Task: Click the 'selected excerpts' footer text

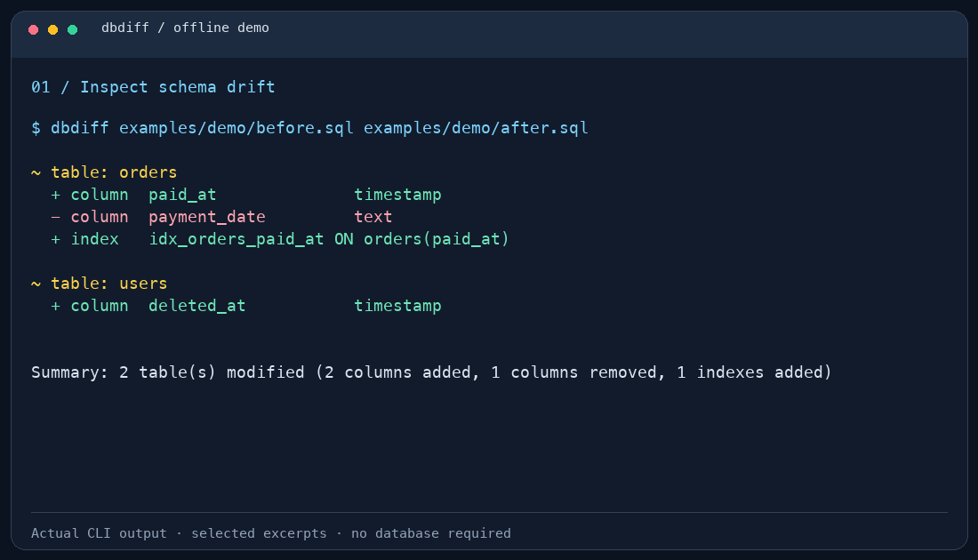Action: click(259, 533)
